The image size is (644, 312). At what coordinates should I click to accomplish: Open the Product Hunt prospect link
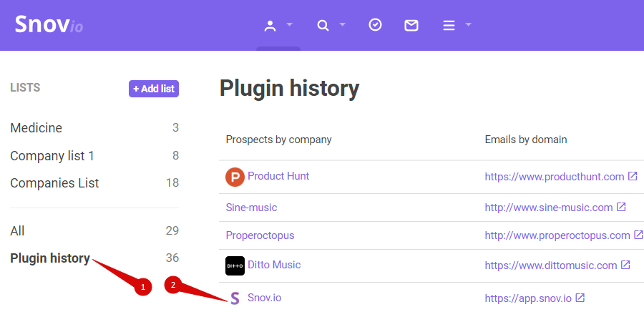coord(278,176)
